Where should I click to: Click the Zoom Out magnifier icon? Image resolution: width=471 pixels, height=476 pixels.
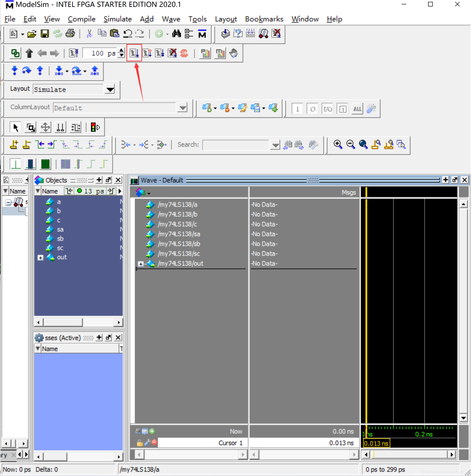tap(350, 144)
